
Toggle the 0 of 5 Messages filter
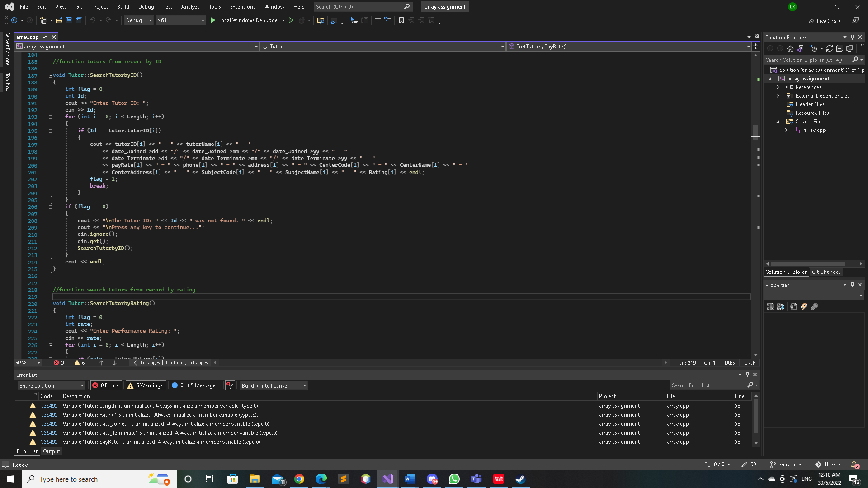pos(194,385)
